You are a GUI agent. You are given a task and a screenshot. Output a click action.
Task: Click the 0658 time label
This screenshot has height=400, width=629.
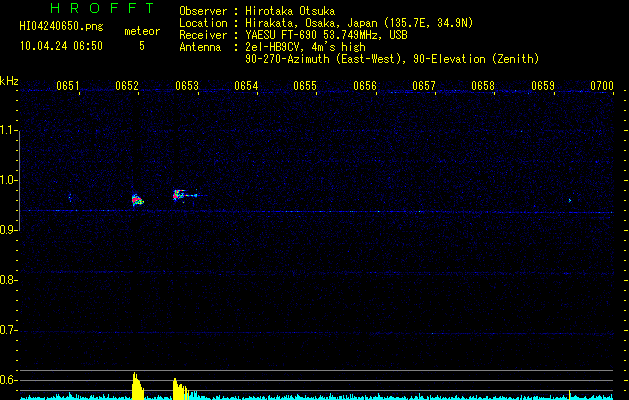pos(483,85)
